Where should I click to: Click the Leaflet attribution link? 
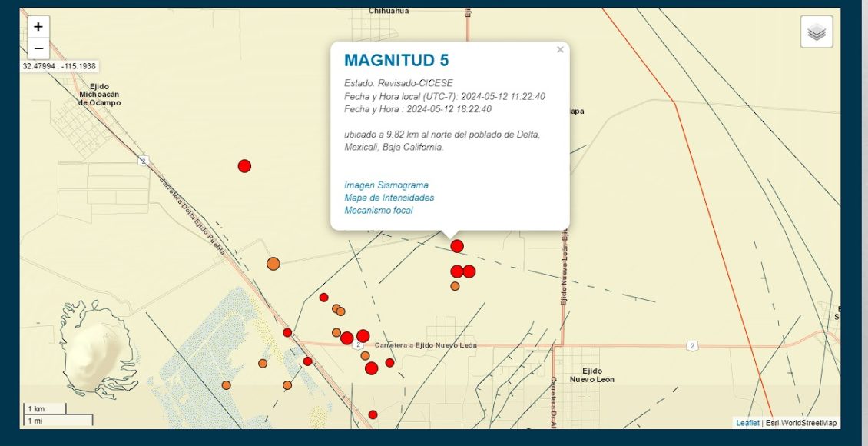coord(747,423)
